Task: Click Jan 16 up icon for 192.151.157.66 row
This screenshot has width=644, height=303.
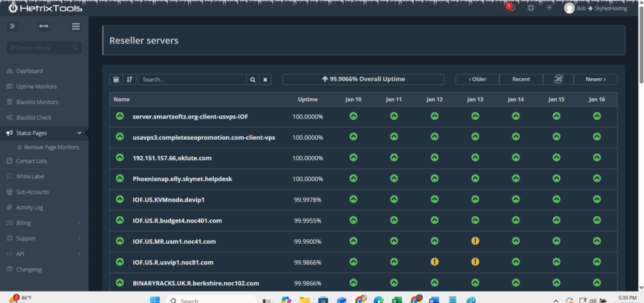Action: [597, 157]
